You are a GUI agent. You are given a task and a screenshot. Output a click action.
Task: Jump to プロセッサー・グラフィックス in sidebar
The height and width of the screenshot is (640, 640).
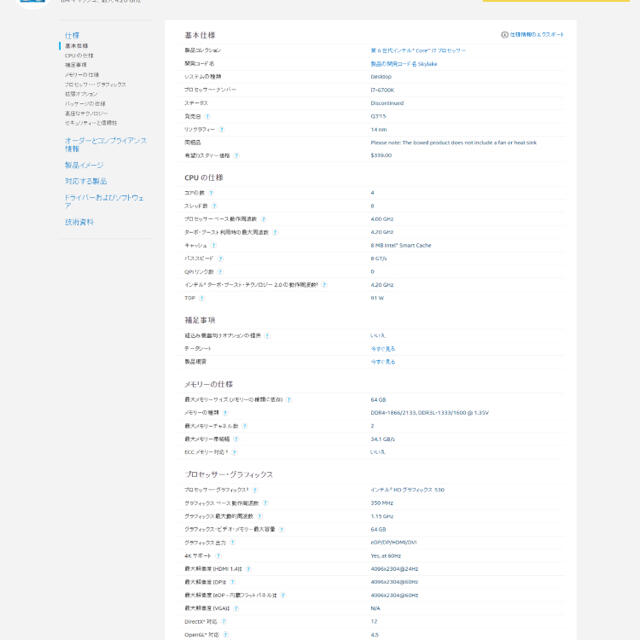96,84
